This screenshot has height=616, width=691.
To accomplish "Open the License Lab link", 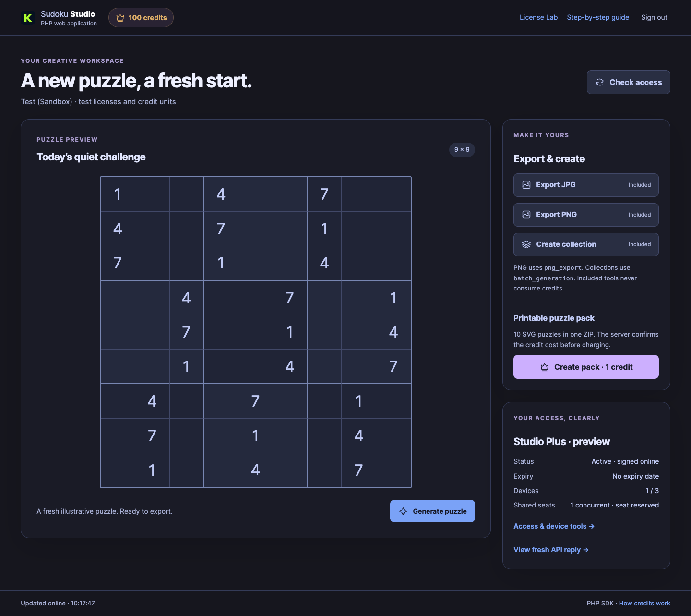I will tap(538, 17).
